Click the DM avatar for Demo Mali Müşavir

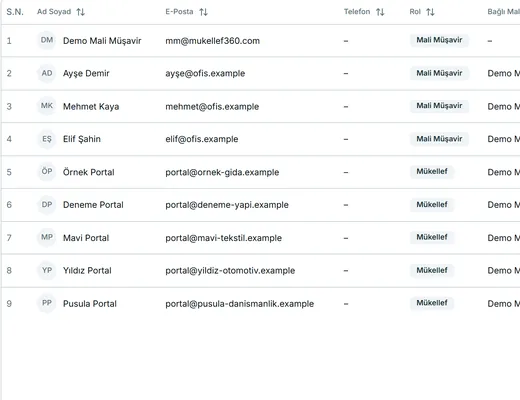coord(47,40)
